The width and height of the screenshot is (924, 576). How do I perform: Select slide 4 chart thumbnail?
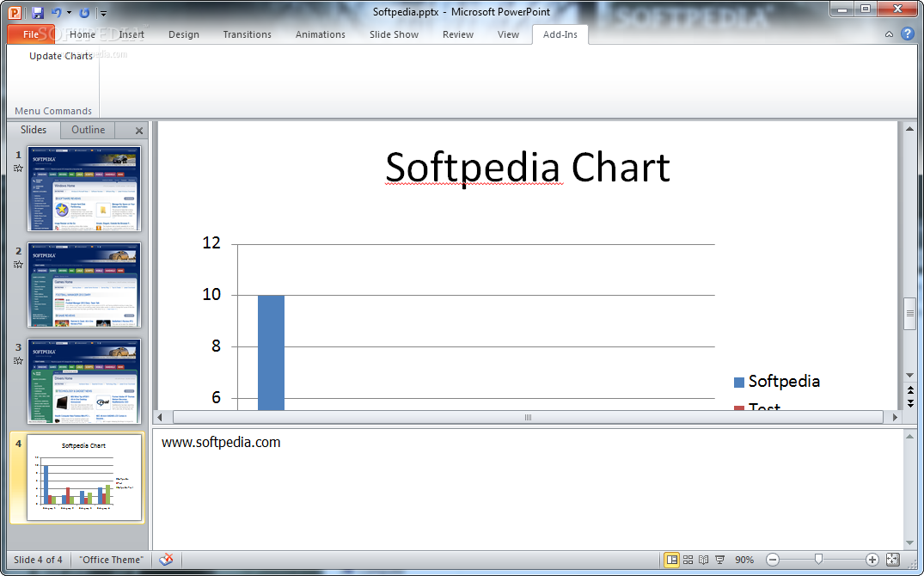(84, 477)
